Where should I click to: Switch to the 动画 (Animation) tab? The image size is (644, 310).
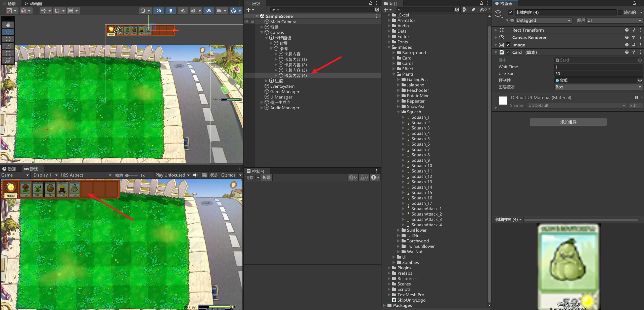pyautogui.click(x=9, y=169)
